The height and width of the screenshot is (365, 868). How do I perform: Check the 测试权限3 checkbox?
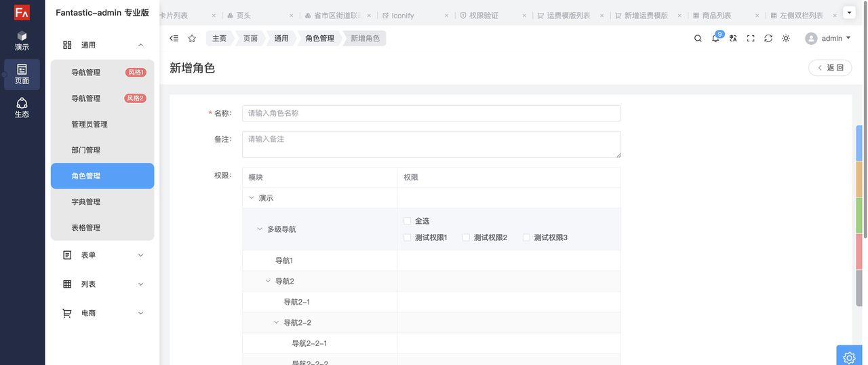pos(526,237)
